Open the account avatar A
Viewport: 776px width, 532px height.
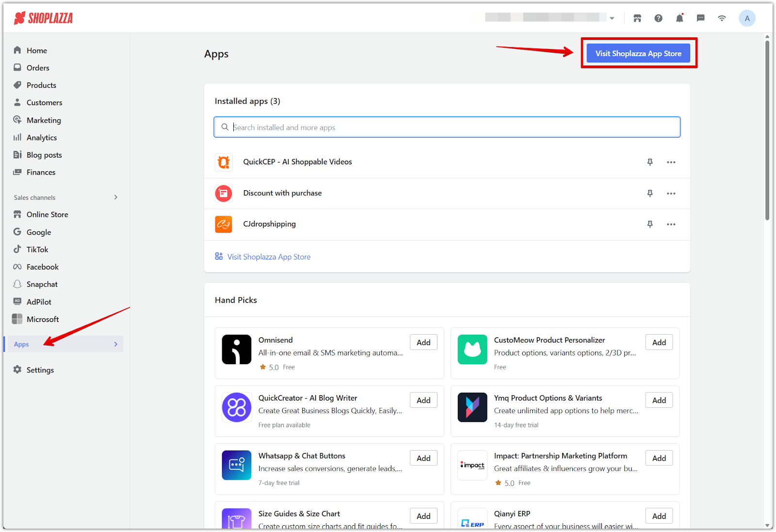747,18
